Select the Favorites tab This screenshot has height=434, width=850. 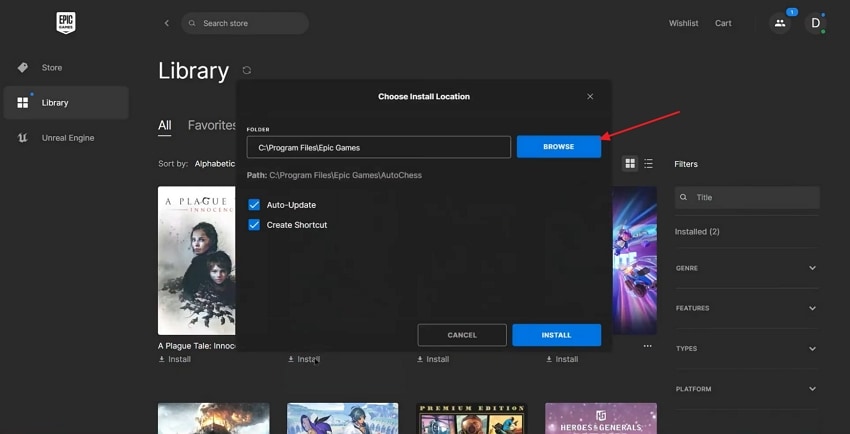click(x=212, y=126)
